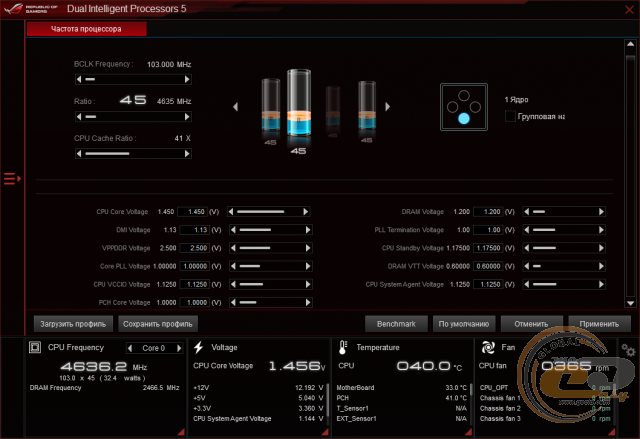The width and height of the screenshot is (640, 439).
Task: Decrease PLL Termination Voltage with left arrow
Action: (527, 230)
